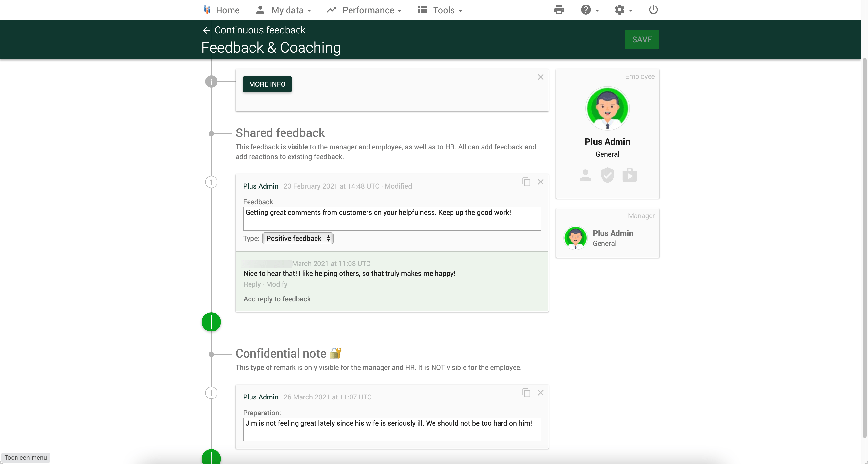This screenshot has width=868, height=464.
Task: Copy the confidential note entry
Action: pos(526,393)
